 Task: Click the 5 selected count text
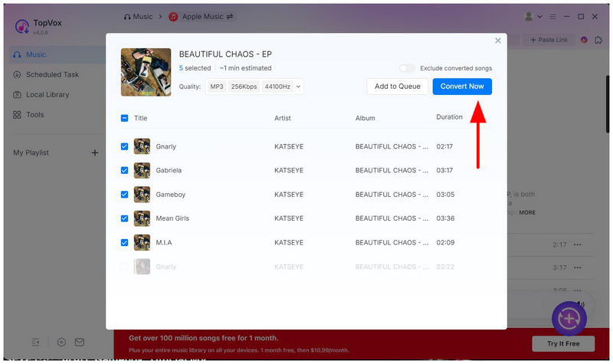click(195, 68)
